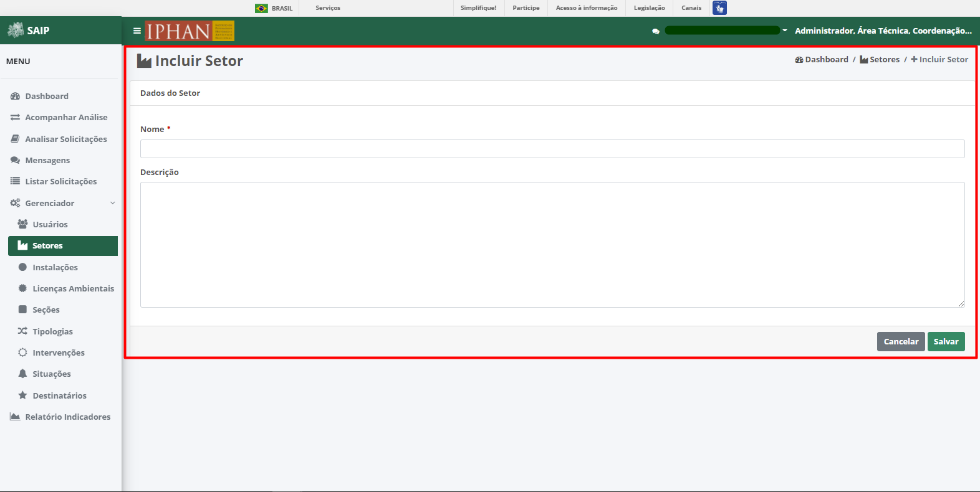Click the Dashboard breadcrumb icon

click(x=799, y=60)
